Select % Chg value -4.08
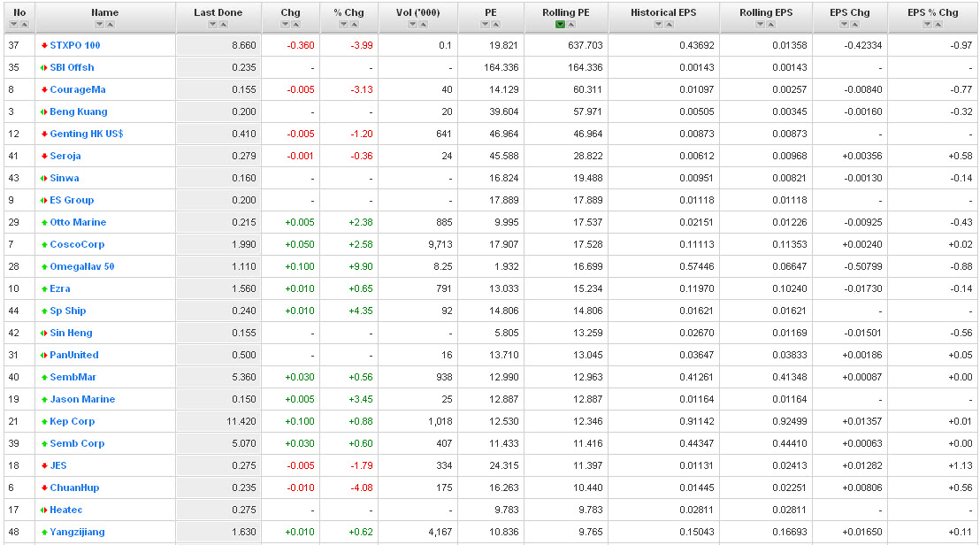Screen dimensions: 980x545 click(362, 488)
